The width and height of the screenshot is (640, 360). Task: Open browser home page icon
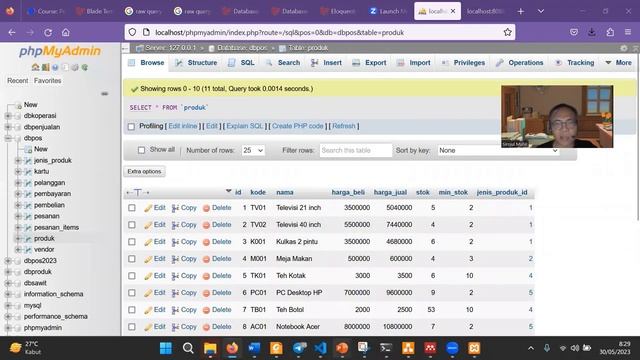66,32
